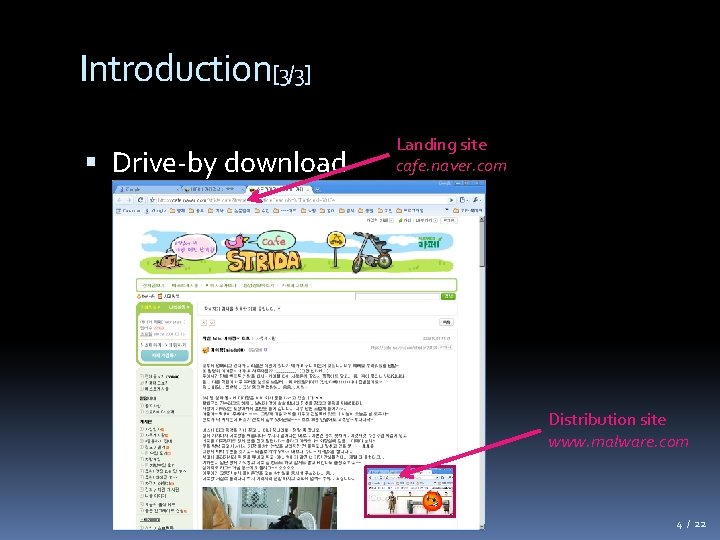The width and height of the screenshot is (720, 540).
Task: Switch to the Google tab
Action: point(146,189)
